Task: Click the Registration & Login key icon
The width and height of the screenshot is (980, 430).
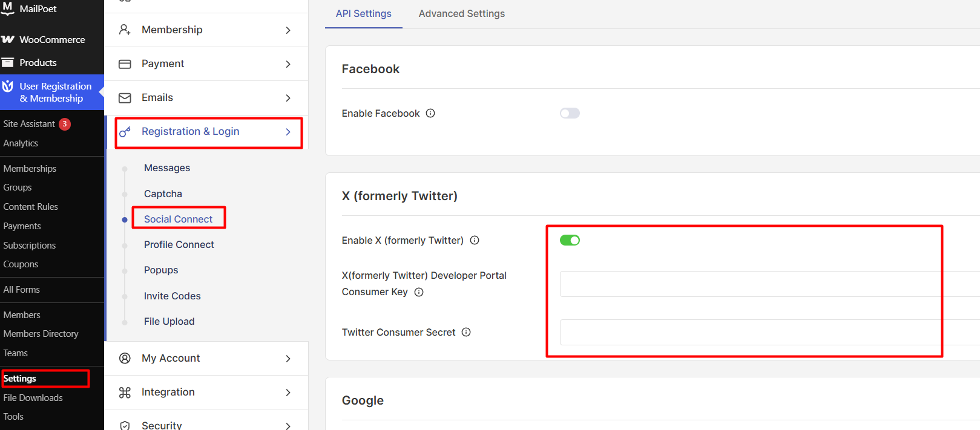Action: point(125,132)
